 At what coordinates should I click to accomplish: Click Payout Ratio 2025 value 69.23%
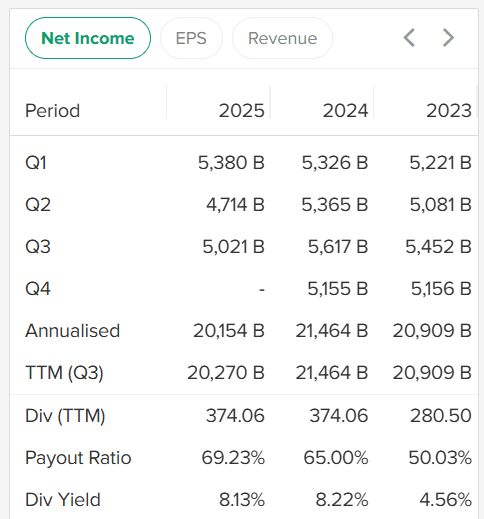[233, 458]
